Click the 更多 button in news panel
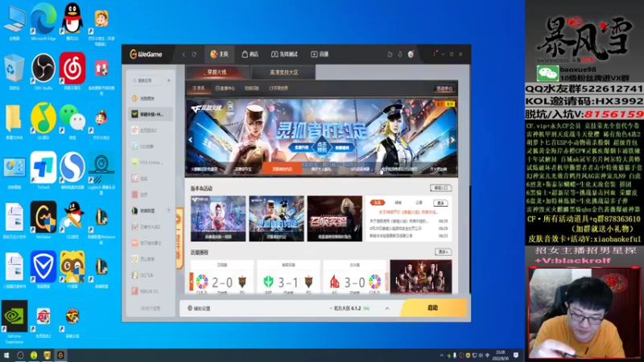644x362 pixels. (440, 203)
